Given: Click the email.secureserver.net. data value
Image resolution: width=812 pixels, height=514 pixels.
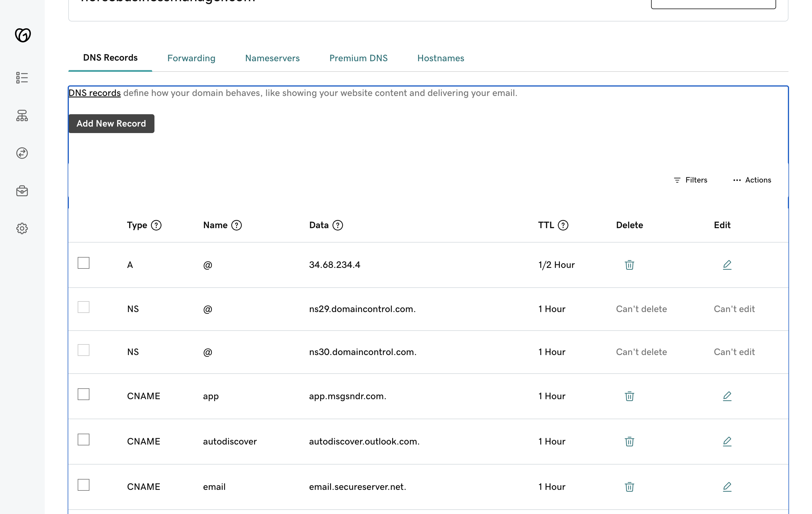Looking at the screenshot, I should 357,487.
